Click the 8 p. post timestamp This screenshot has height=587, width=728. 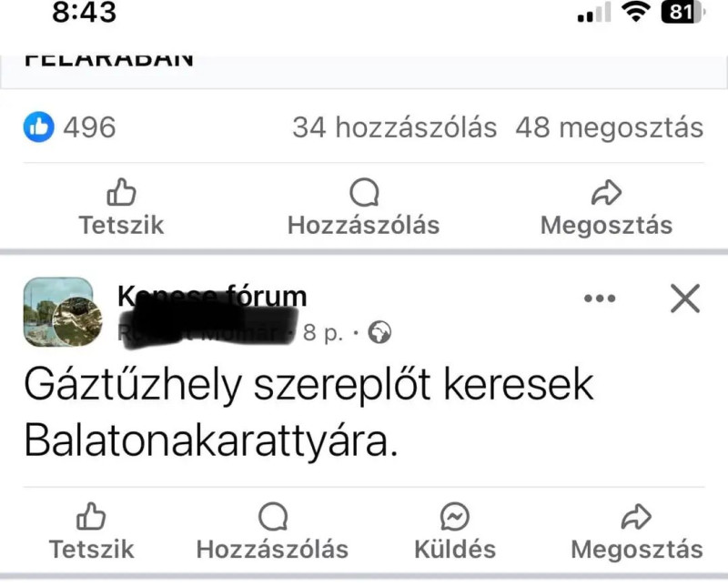[x=323, y=332]
